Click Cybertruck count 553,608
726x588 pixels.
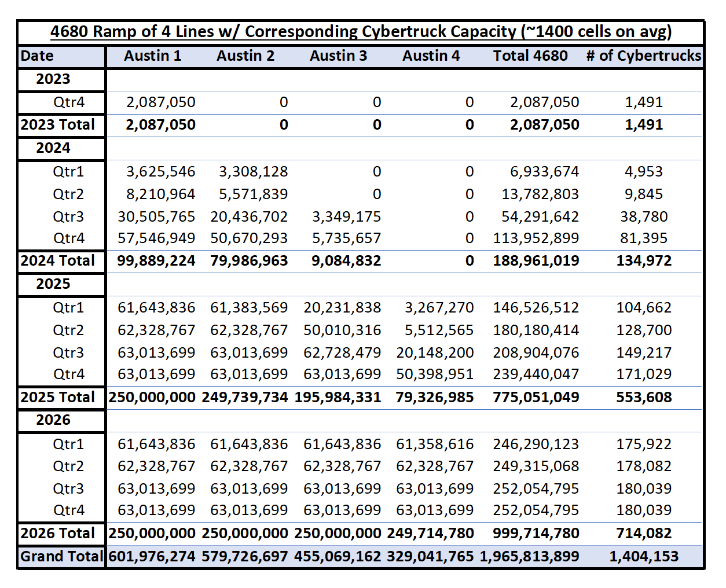(644, 398)
